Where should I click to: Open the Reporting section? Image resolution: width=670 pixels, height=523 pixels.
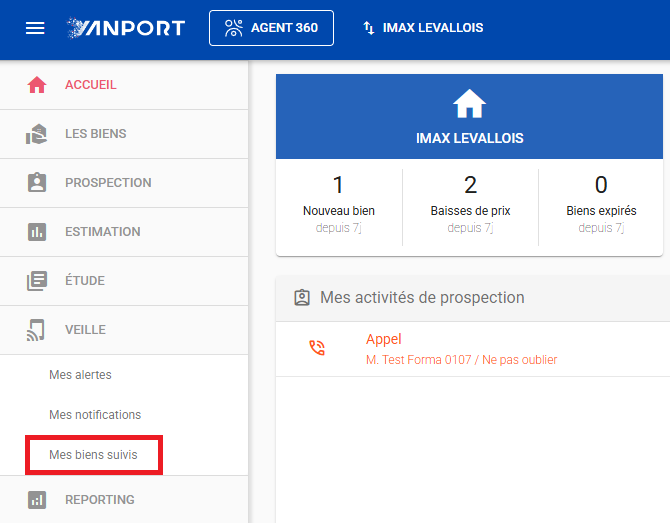[x=124, y=499]
